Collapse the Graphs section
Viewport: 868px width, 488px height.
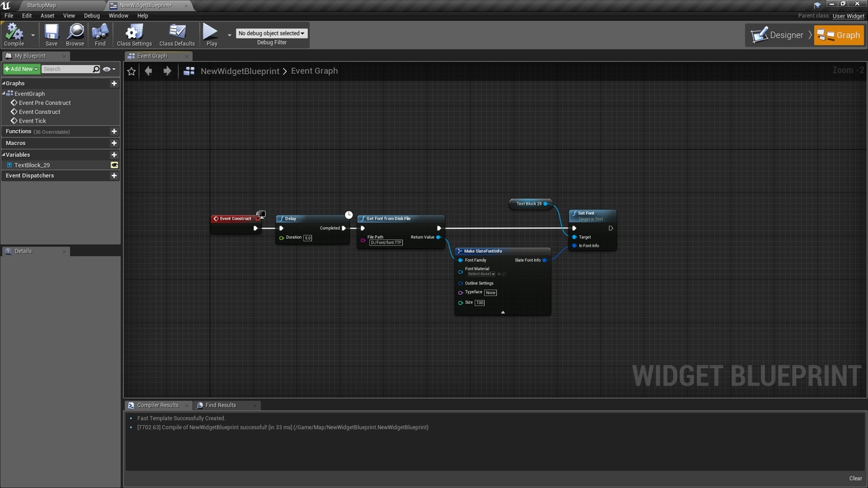3,83
